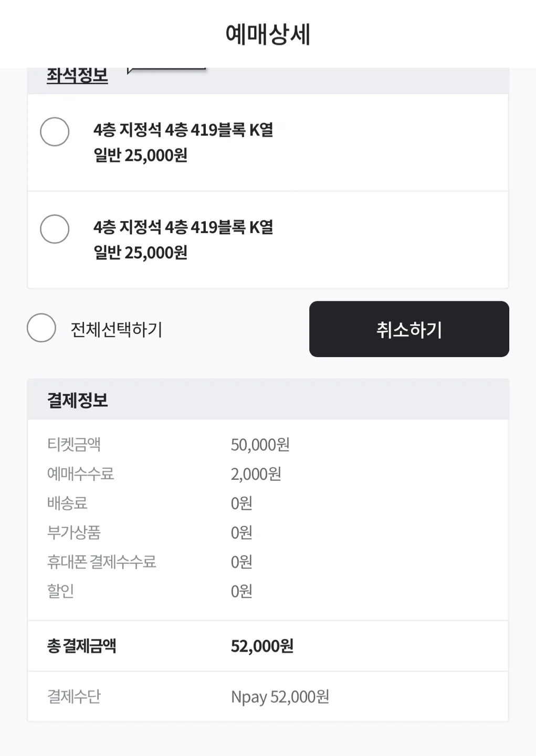
Task: Click the 휴대폰 결제수수료 label
Action: (101, 562)
